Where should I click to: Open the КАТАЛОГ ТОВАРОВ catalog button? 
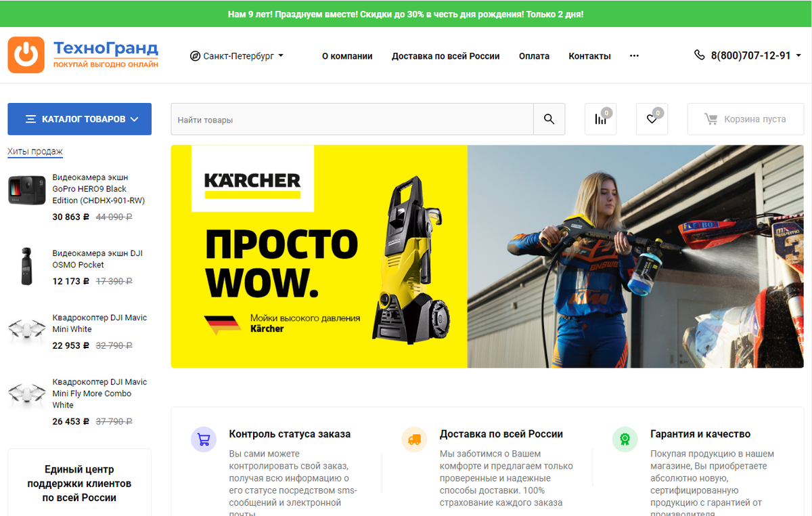pyautogui.click(x=79, y=119)
